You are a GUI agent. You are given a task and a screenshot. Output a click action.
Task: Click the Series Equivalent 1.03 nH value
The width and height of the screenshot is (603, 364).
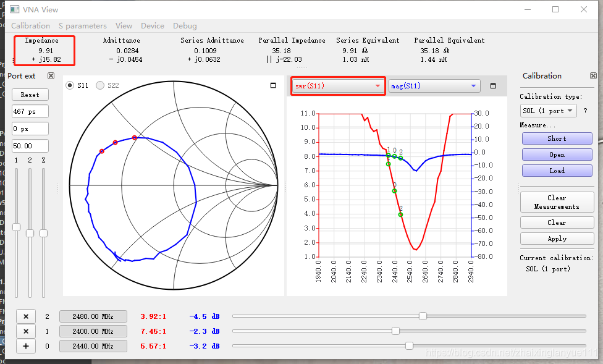click(356, 60)
